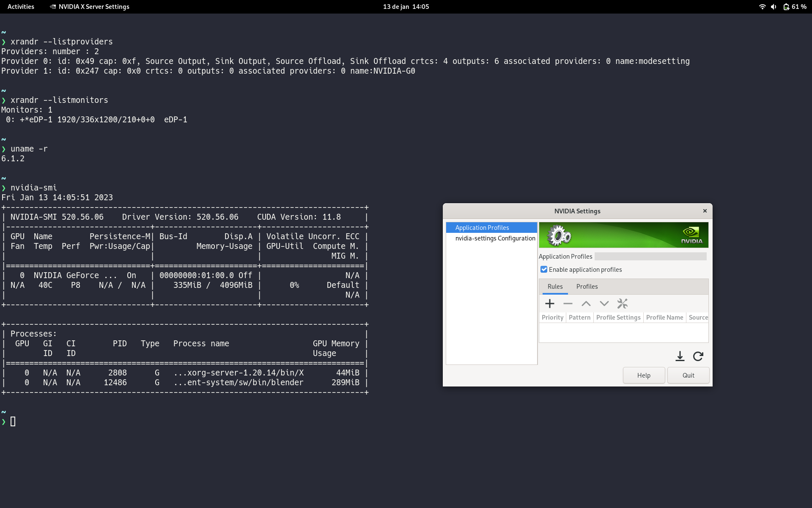Move rule up with the chevron icon
Screen dimensions: 812x508
[586, 304]
